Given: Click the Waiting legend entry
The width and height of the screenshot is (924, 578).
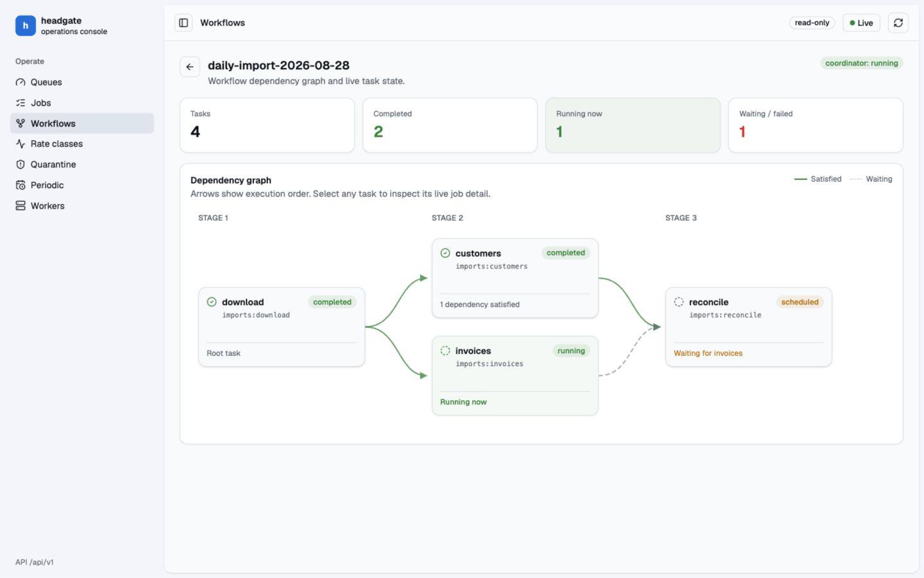Looking at the screenshot, I should (871, 179).
